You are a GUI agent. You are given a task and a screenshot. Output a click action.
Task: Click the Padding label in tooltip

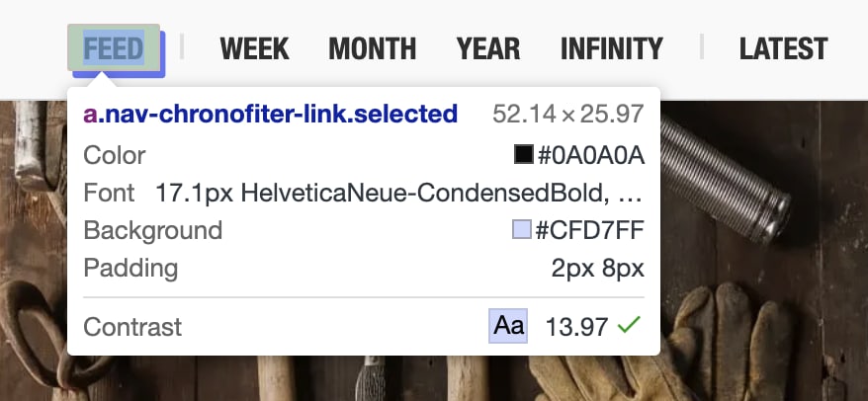tap(130, 269)
